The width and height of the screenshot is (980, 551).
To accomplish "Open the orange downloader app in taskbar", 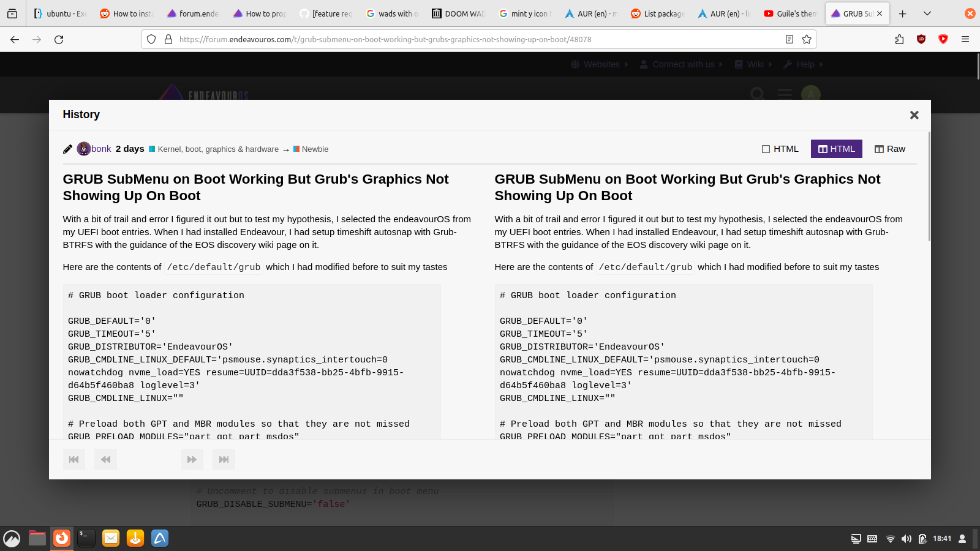I will (x=135, y=538).
